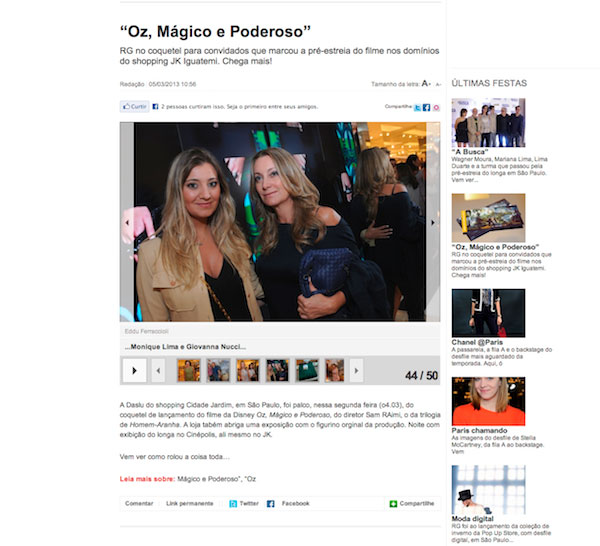600x546 pixels.
Task: Go to next photo with right arrow on image
Action: [x=433, y=222]
